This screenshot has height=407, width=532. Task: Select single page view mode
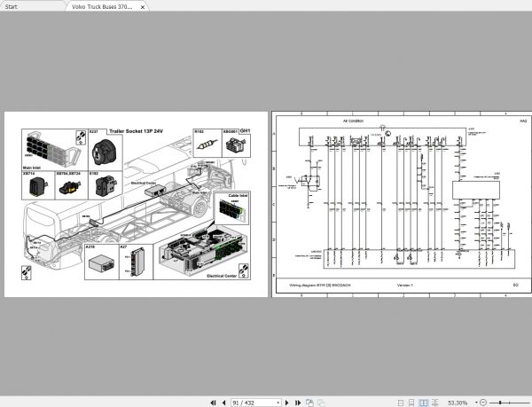[401, 403]
